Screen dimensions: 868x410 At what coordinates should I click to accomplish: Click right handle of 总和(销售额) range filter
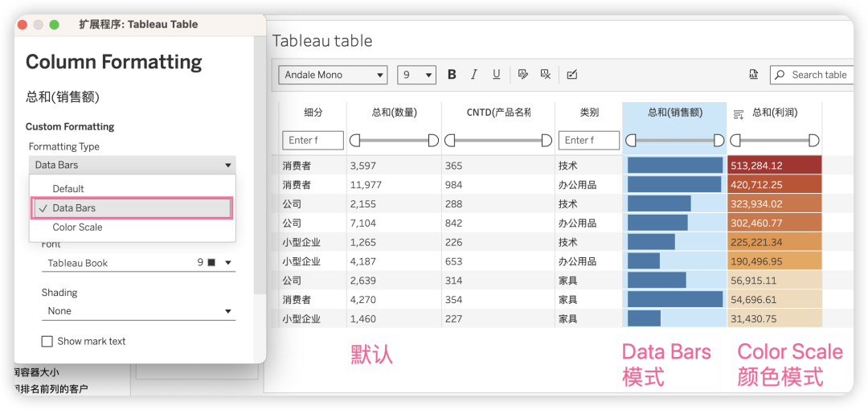719,141
